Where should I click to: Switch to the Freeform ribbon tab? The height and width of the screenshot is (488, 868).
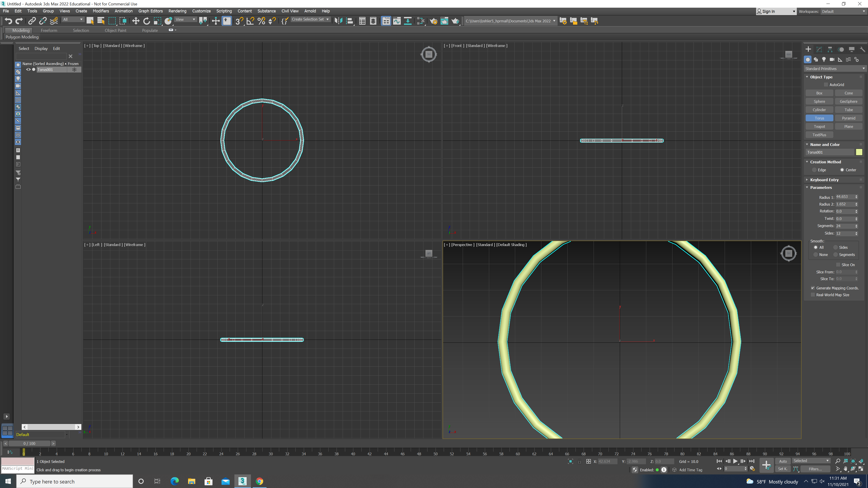click(x=49, y=30)
